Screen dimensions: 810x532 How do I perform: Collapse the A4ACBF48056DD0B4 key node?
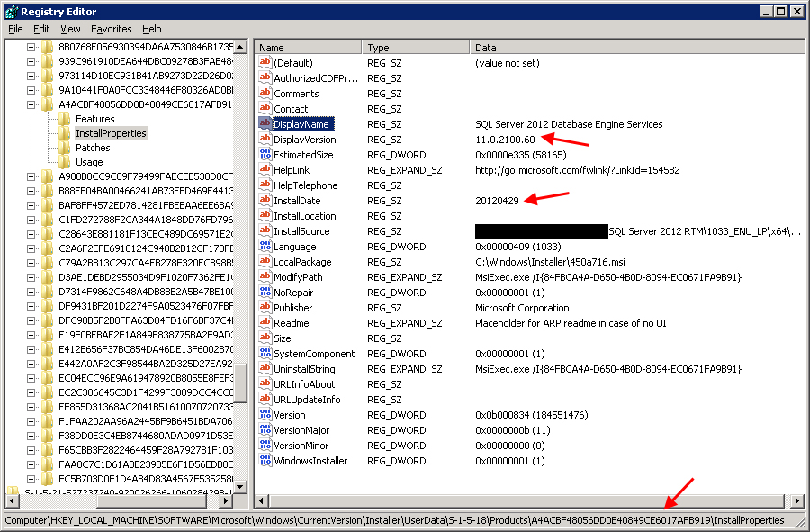point(31,104)
